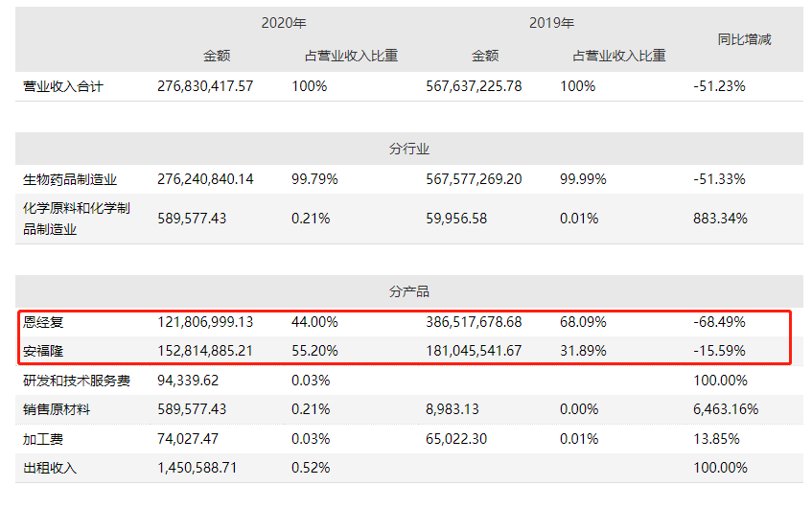Screen dimensions: 812x509
Task: Select the 恩经复 product row label
Action: click(43, 322)
